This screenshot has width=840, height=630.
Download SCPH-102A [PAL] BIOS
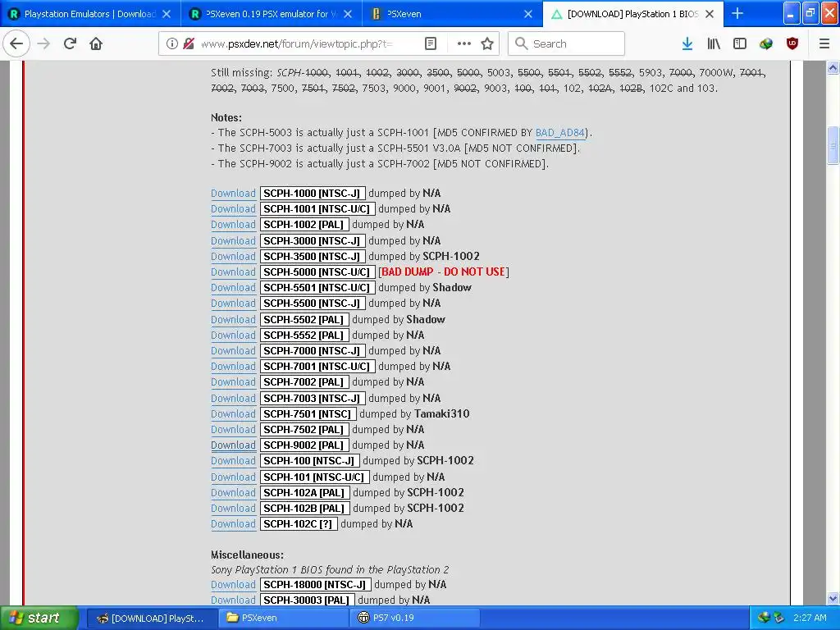coord(233,493)
